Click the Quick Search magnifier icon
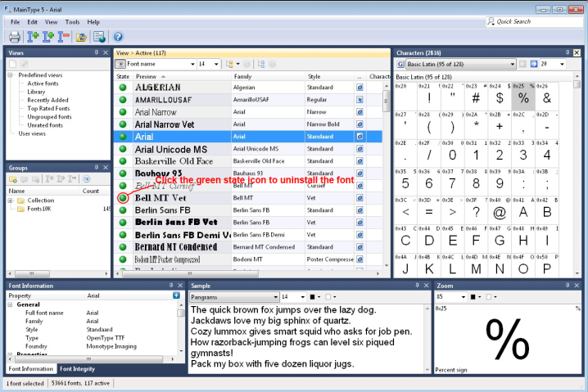 point(491,21)
